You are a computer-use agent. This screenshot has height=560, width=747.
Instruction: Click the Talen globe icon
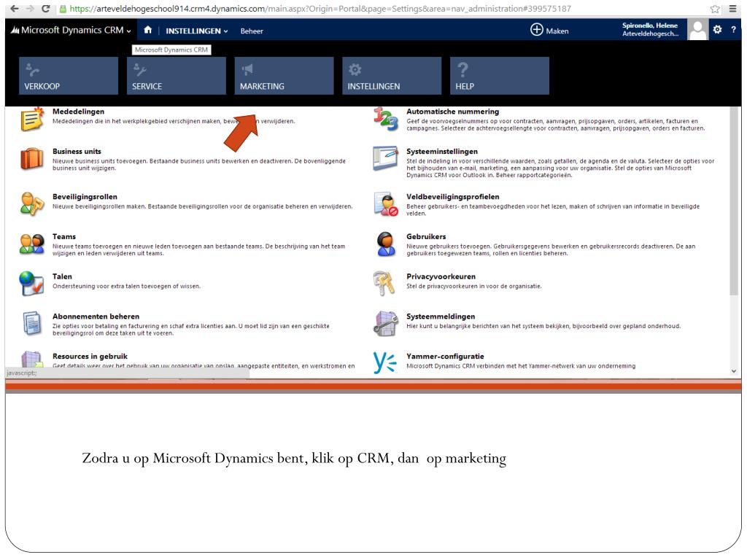(x=32, y=284)
